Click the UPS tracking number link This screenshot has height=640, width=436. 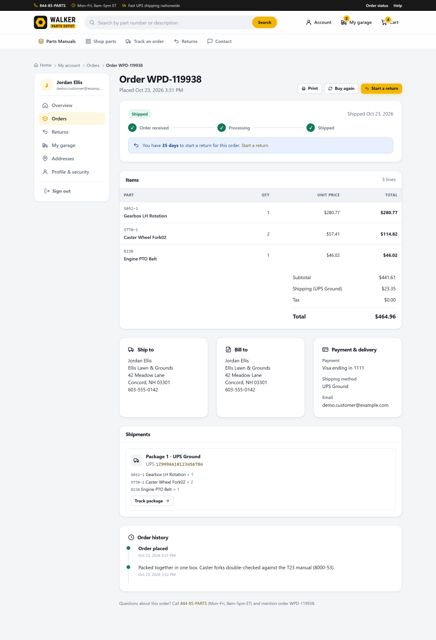pyautogui.click(x=179, y=464)
